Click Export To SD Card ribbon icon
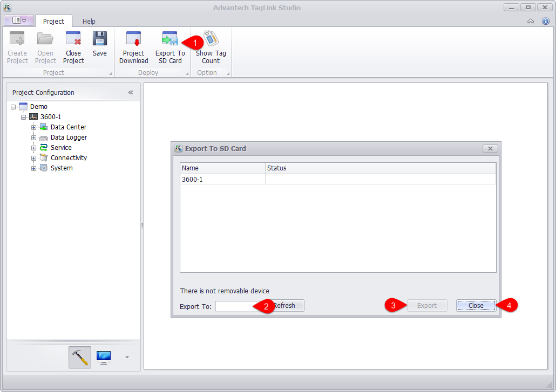 pos(170,40)
